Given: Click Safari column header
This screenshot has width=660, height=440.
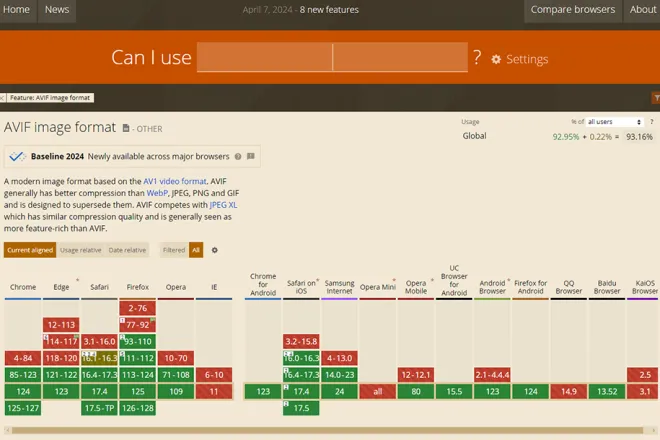Looking at the screenshot, I should 99,287.
